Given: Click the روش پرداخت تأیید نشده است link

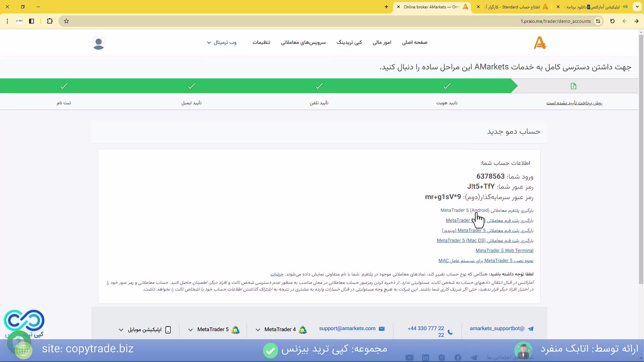Looking at the screenshot, I should pyautogui.click(x=574, y=103).
